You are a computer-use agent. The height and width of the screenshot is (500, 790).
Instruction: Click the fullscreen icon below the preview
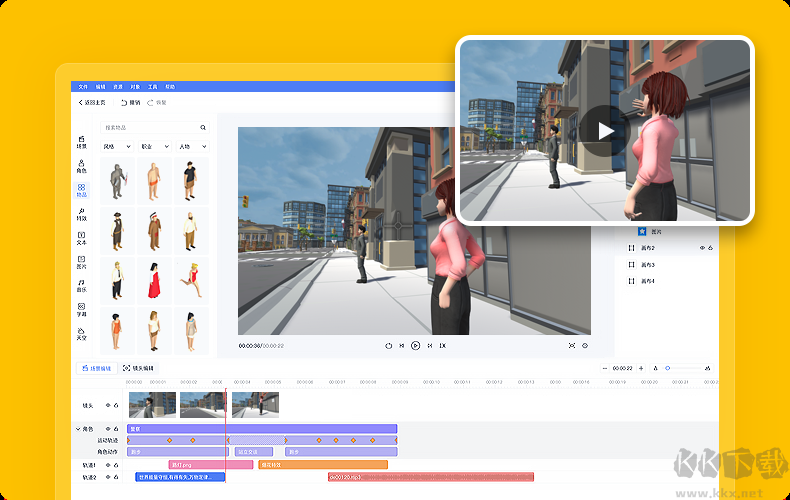pos(572,345)
